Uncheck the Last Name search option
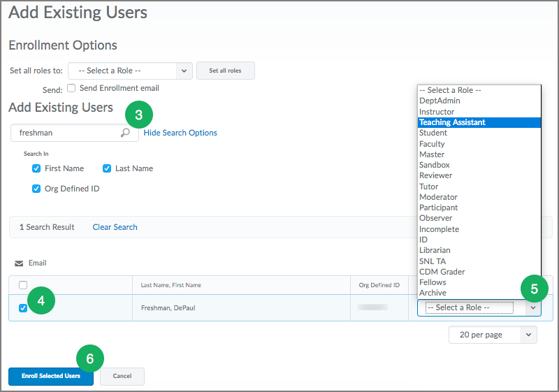Screen dimensions: 559x392 pos(107,168)
